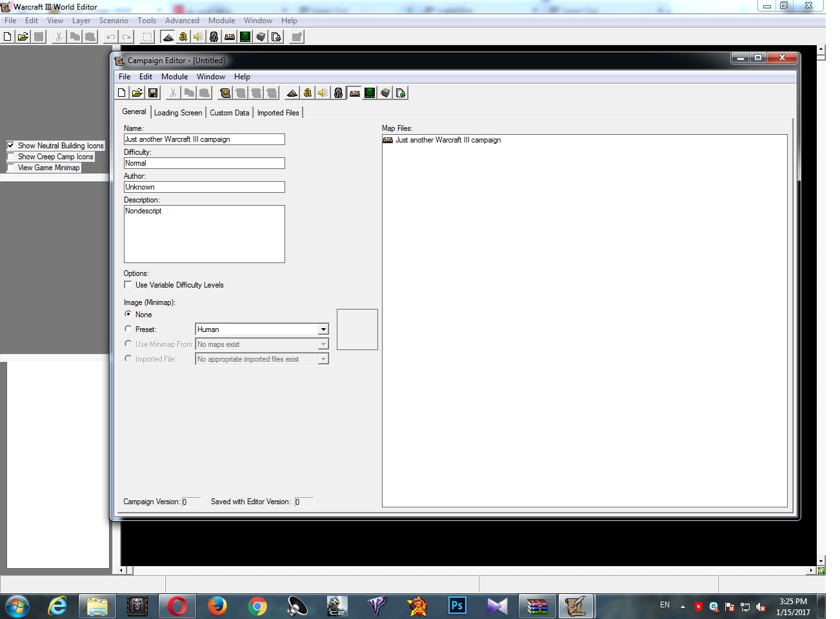Viewport: 840px width, 619px height.
Task: Click the campaign Name field
Action: pos(204,139)
